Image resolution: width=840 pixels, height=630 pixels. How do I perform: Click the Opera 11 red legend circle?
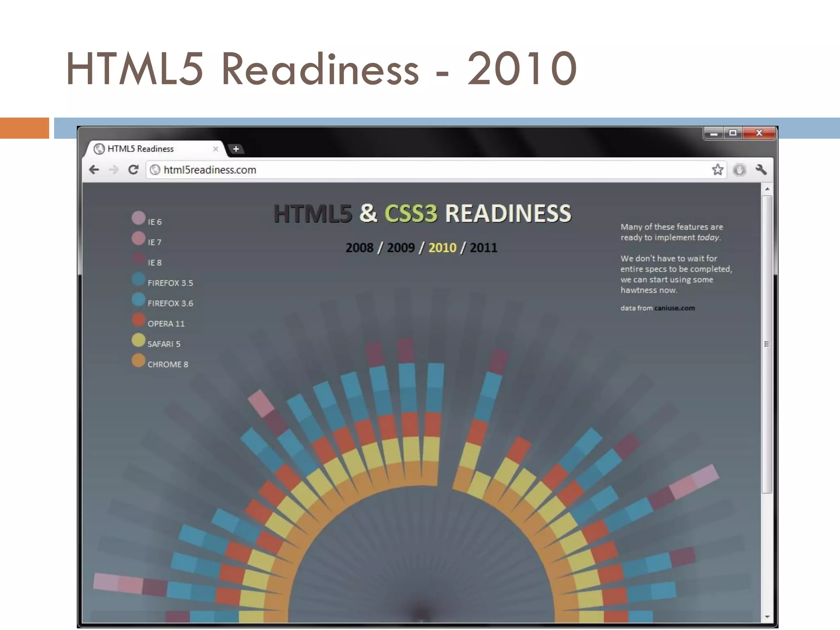[x=138, y=320]
